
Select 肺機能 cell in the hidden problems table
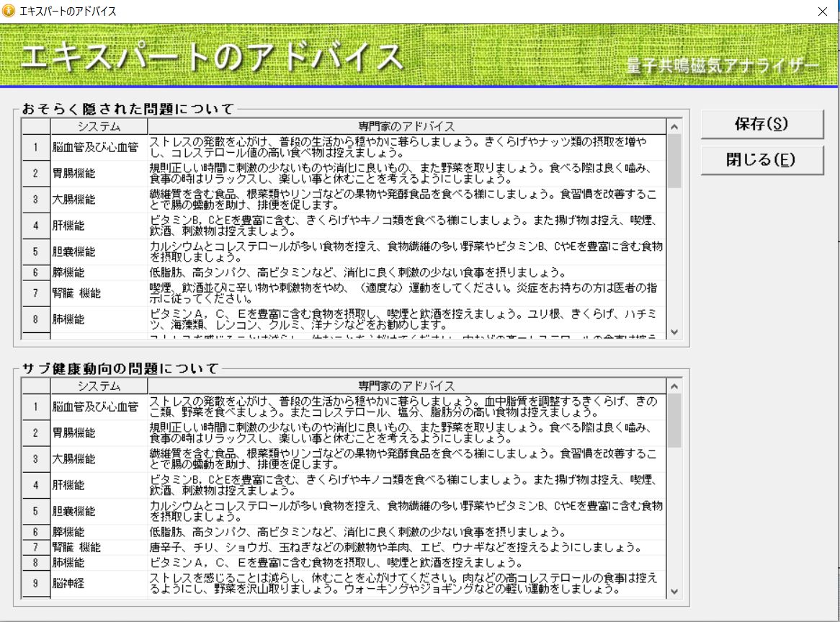coord(99,319)
